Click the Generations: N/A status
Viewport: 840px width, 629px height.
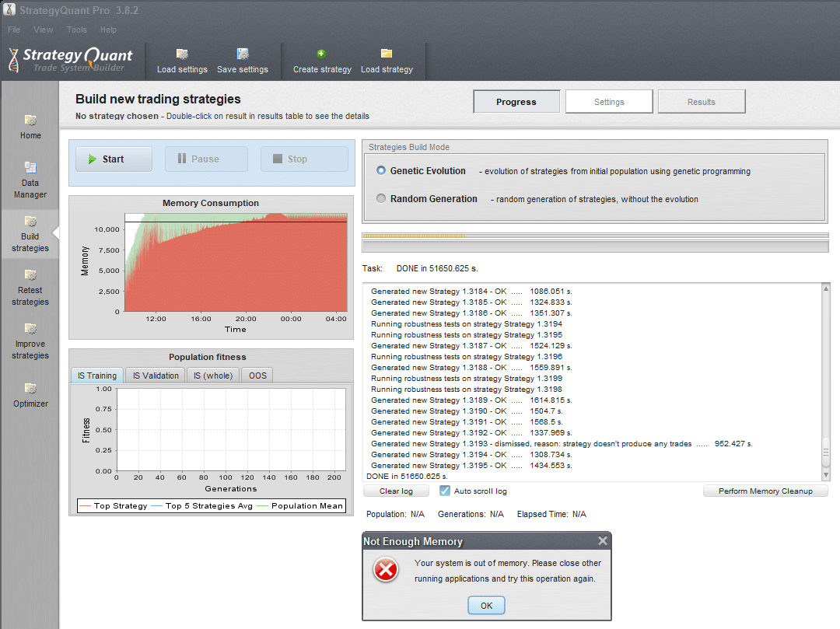click(x=471, y=515)
